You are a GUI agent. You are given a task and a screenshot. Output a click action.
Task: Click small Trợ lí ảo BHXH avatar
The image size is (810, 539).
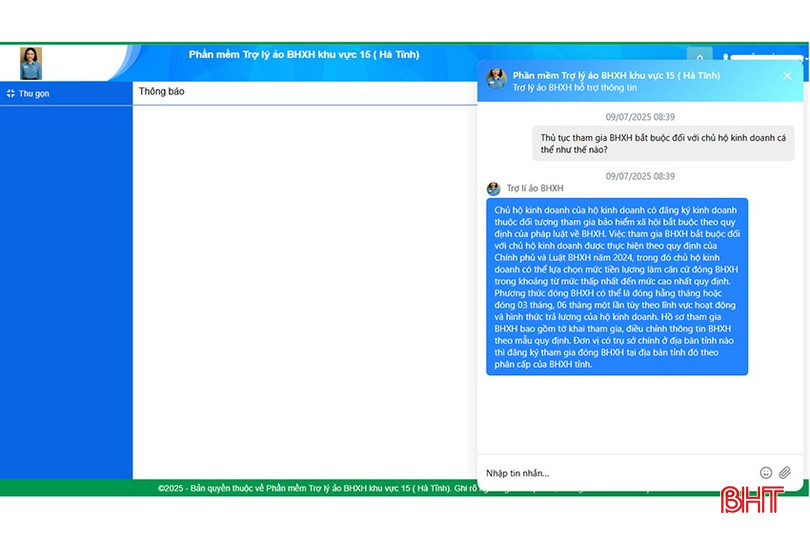point(493,189)
